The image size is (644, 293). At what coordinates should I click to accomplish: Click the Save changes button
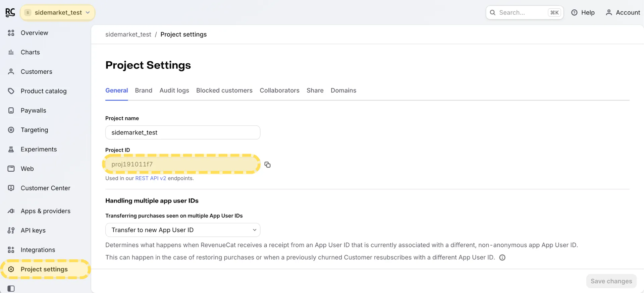pos(611,281)
